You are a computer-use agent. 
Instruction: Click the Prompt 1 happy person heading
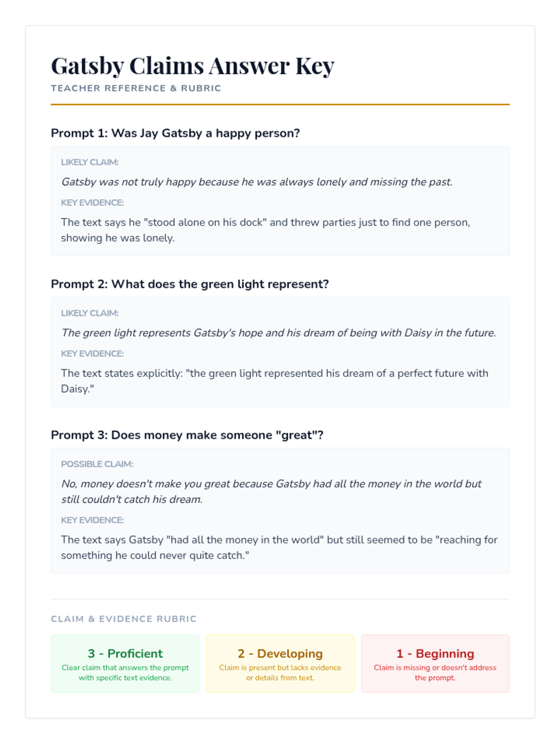click(175, 133)
